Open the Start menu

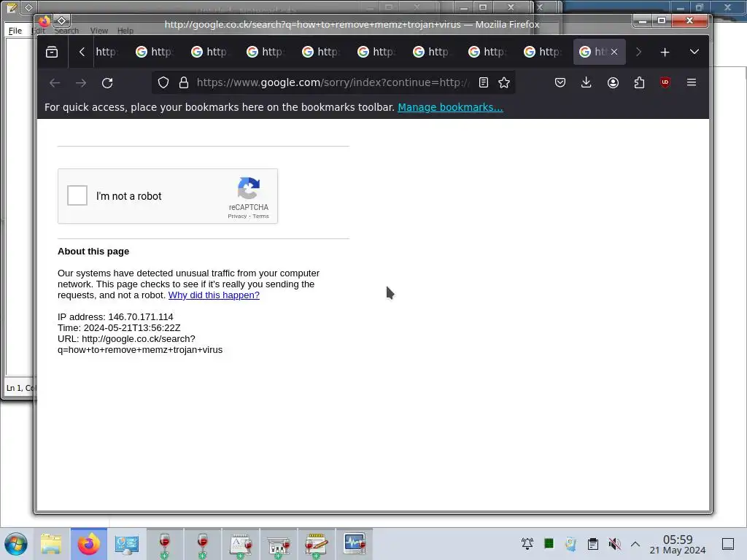[x=16, y=544]
